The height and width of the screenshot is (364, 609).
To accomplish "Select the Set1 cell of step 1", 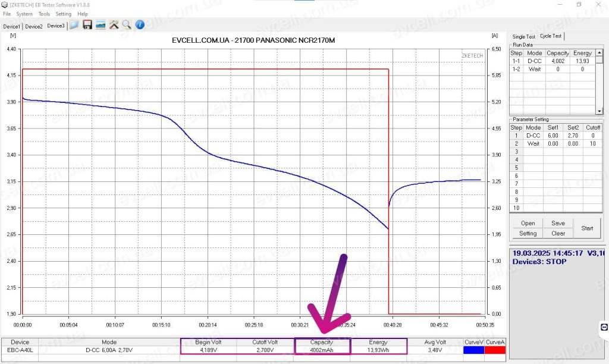I will click(553, 136).
